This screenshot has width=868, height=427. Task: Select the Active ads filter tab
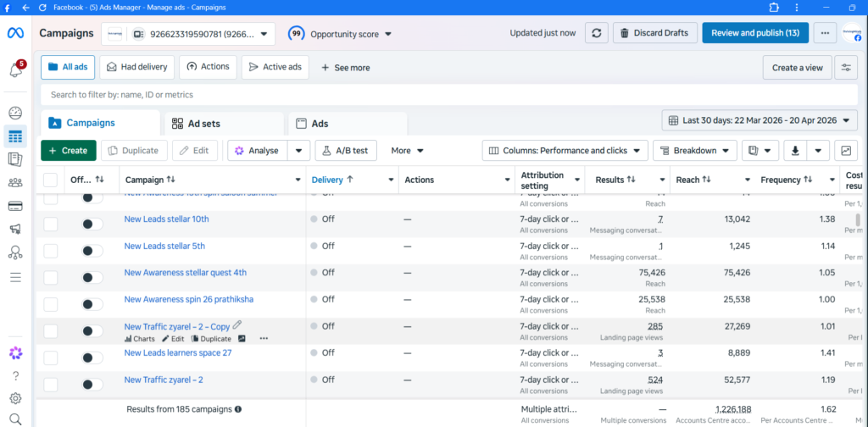pyautogui.click(x=275, y=67)
